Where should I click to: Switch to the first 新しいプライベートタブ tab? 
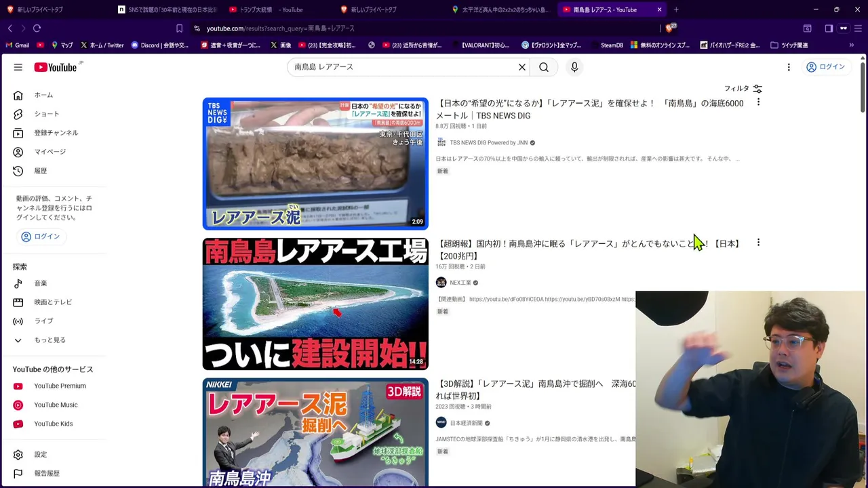pyautogui.click(x=56, y=9)
